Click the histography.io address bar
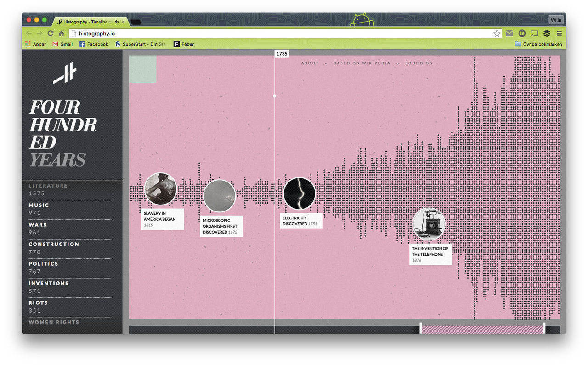The image size is (588, 365). (280, 34)
